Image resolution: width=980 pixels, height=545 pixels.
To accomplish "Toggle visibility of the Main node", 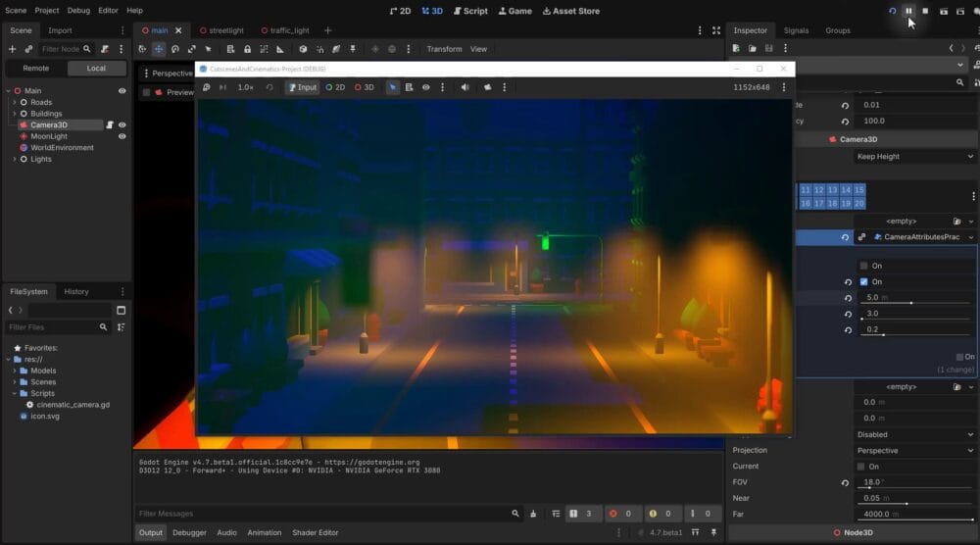I will (x=122, y=90).
